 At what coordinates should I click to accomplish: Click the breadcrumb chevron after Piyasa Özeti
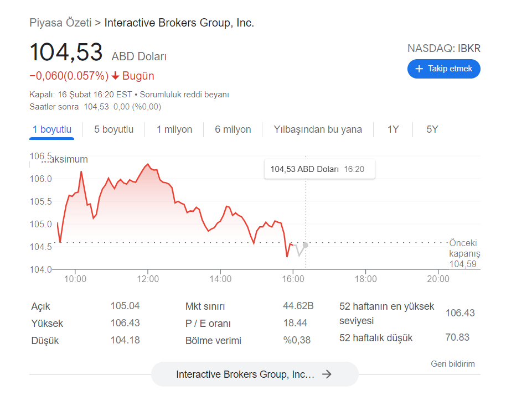(97, 23)
